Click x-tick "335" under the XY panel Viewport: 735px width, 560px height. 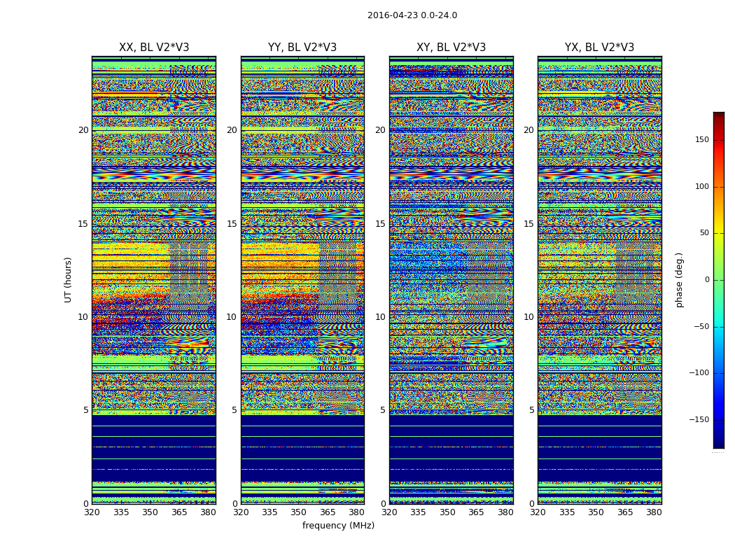pyautogui.click(x=418, y=512)
